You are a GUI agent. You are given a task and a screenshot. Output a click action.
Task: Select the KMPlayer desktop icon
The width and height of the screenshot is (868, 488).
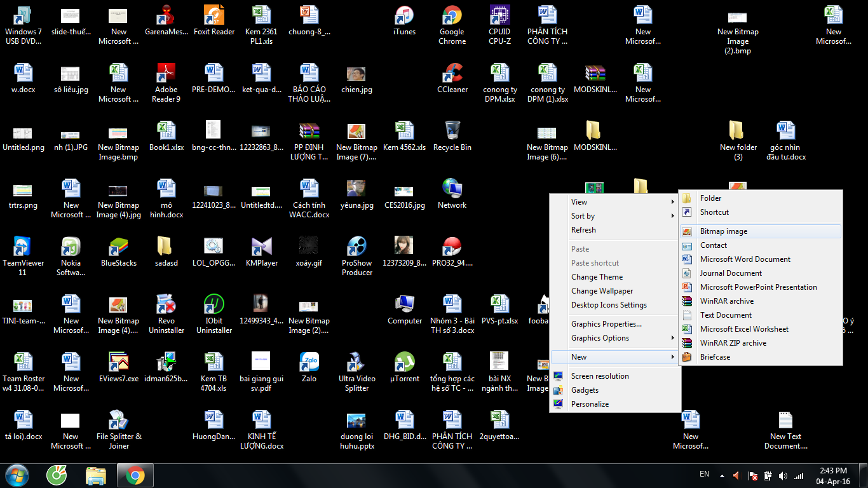tap(262, 252)
